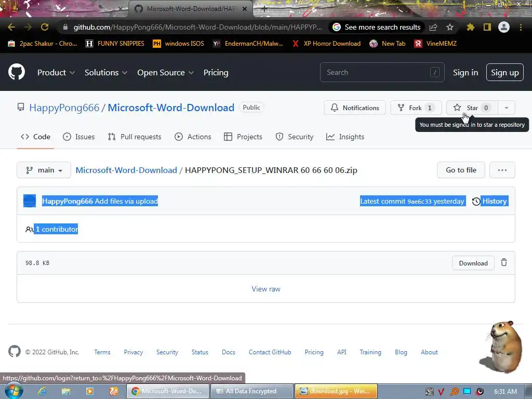Open the 2pac Shakur bookmark
The image size is (532, 399).
point(43,44)
